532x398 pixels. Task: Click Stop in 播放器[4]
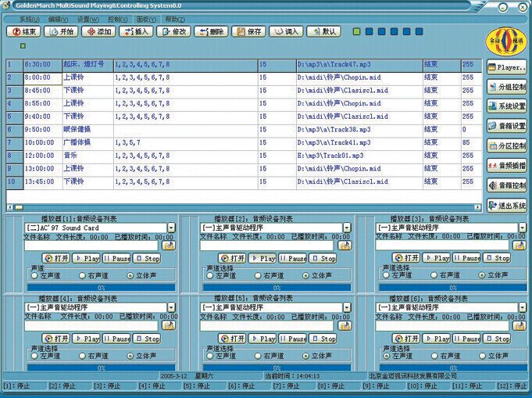(147, 339)
